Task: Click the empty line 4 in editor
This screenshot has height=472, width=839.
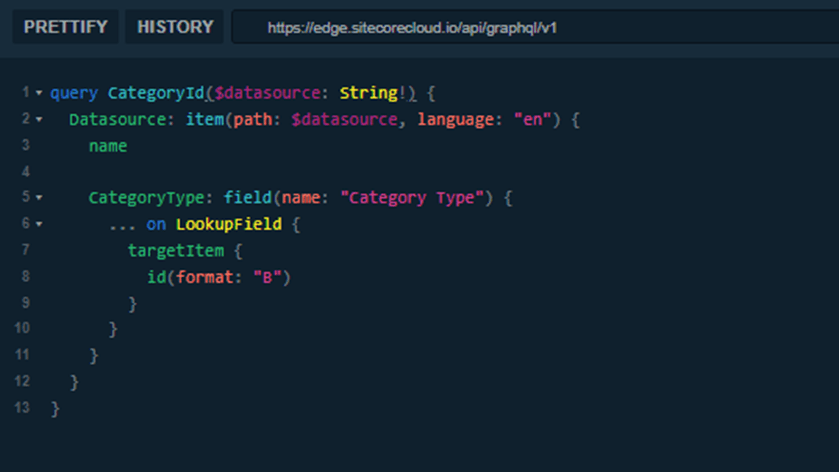Action: click(x=300, y=172)
